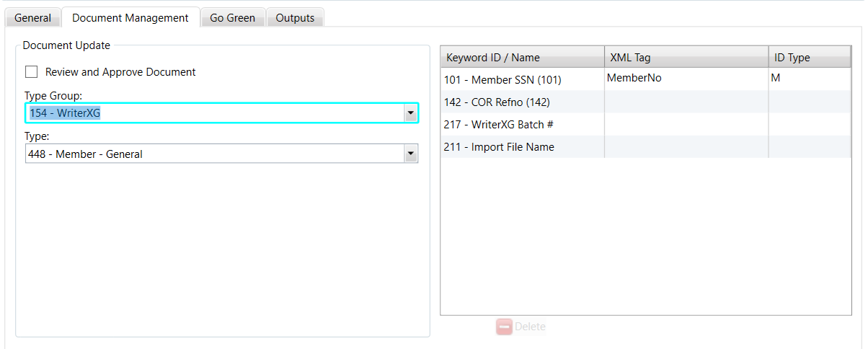Click the red Delete minus icon
The width and height of the screenshot is (868, 349).
click(504, 327)
